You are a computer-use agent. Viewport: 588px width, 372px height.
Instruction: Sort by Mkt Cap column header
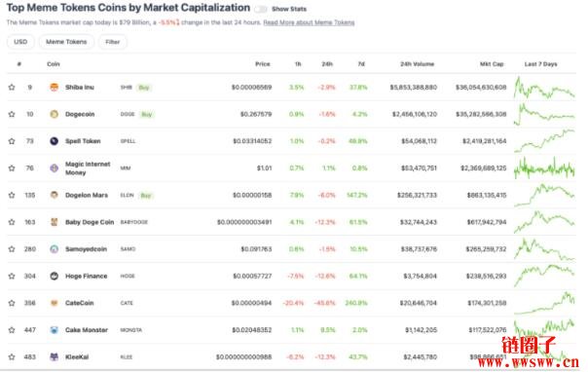pos(492,64)
